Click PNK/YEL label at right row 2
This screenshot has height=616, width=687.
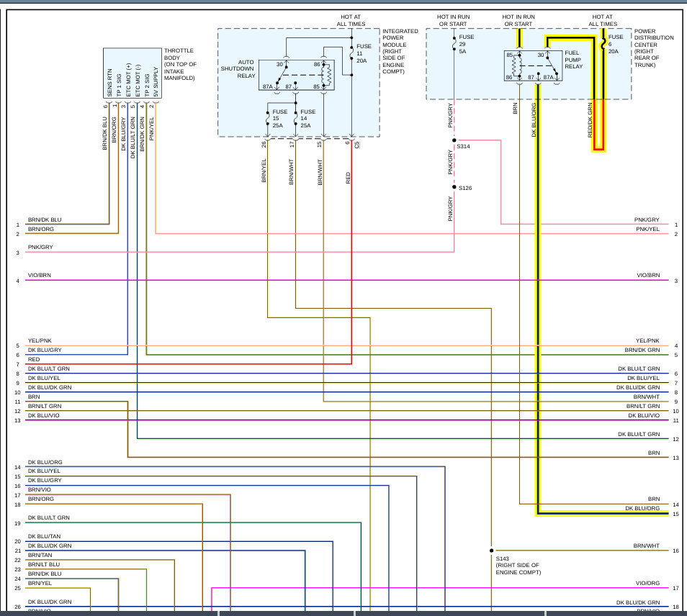(x=647, y=229)
